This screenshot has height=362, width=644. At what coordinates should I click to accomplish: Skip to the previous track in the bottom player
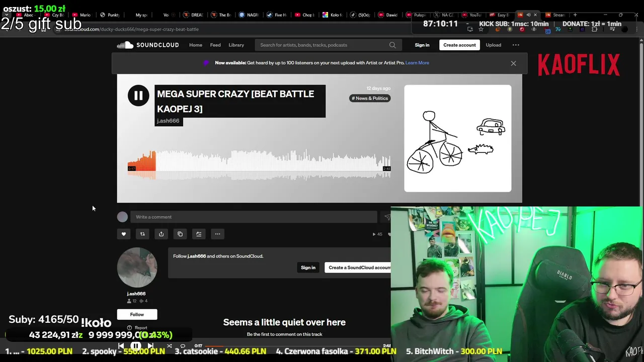coord(121,346)
